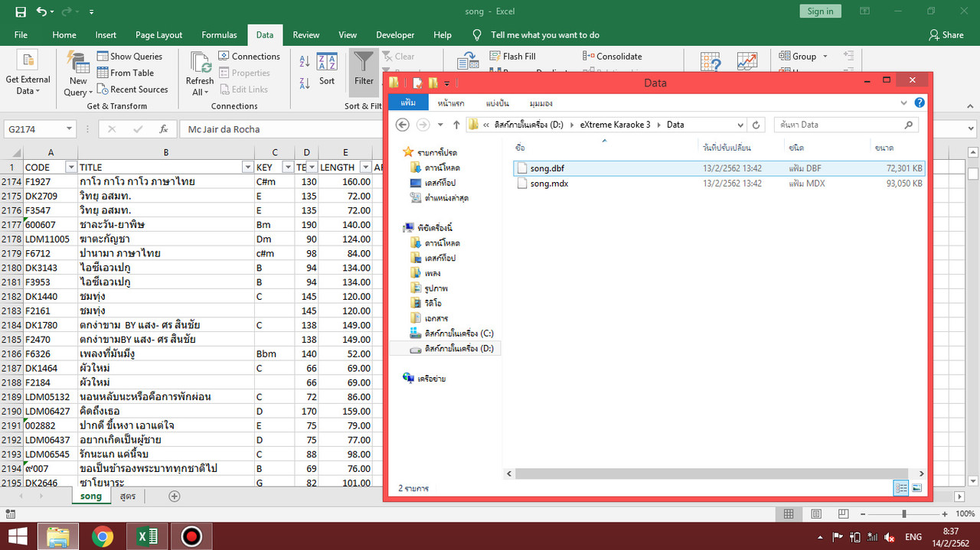Open the มุมมอง tab in Explorer

[x=541, y=103]
